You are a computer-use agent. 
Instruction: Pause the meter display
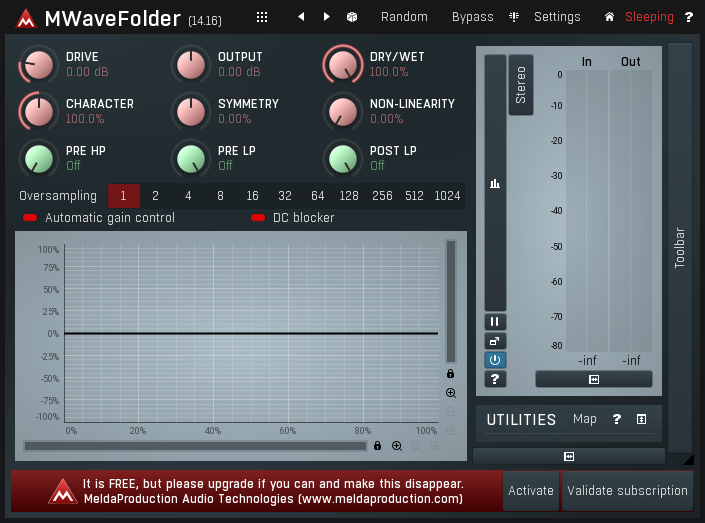tap(495, 322)
